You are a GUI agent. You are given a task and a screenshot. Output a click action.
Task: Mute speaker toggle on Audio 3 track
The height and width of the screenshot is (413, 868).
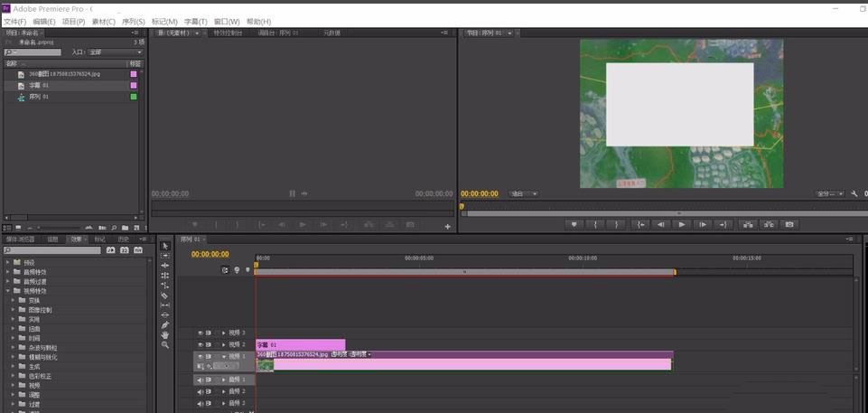201,403
